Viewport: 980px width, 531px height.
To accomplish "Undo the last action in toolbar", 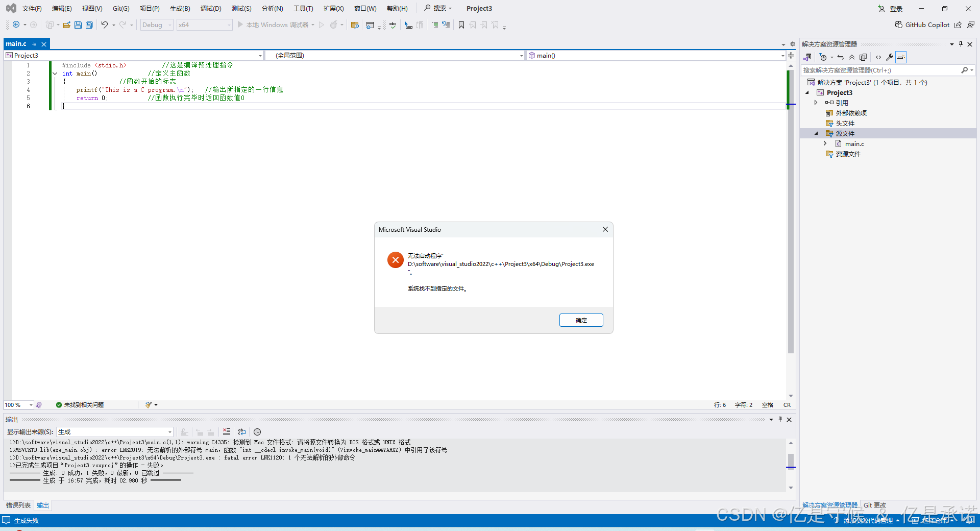I will point(105,25).
